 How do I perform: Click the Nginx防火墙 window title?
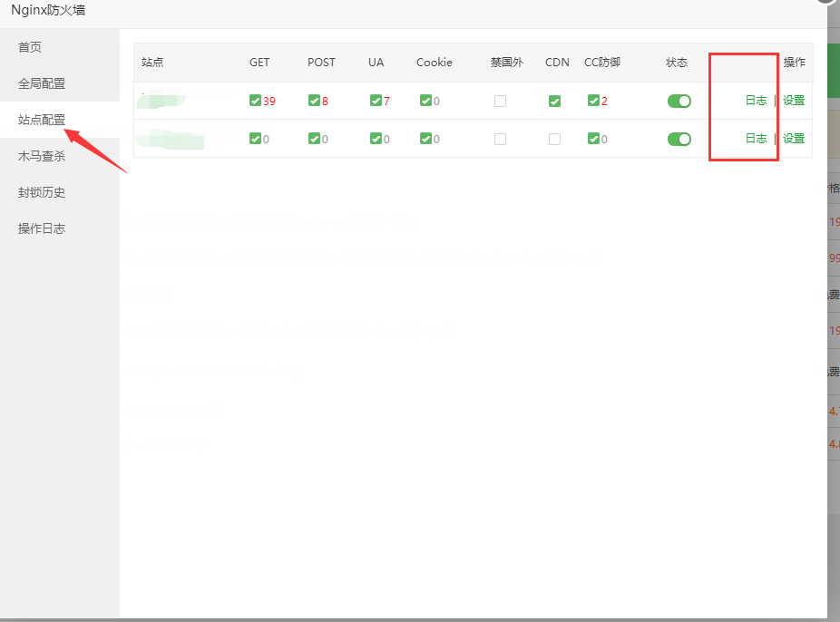coord(48,10)
